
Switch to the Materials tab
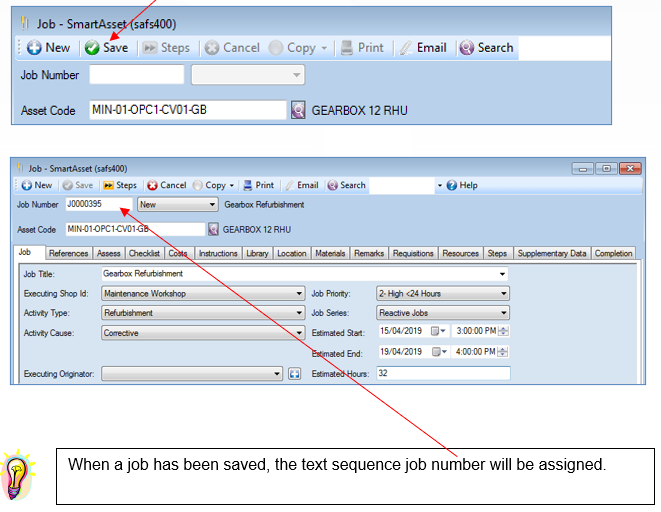coord(330,253)
